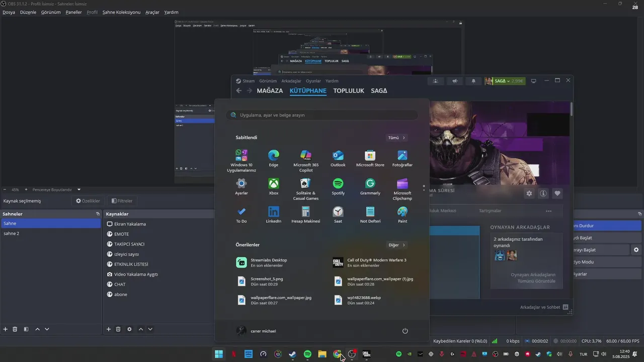Image resolution: width=644 pixels, height=362 pixels.
Task: Select sahne 2 in scenes list
Action: click(50, 233)
